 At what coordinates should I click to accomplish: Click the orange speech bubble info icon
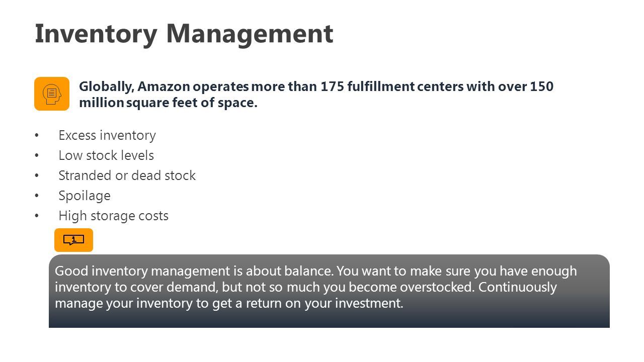tap(74, 240)
